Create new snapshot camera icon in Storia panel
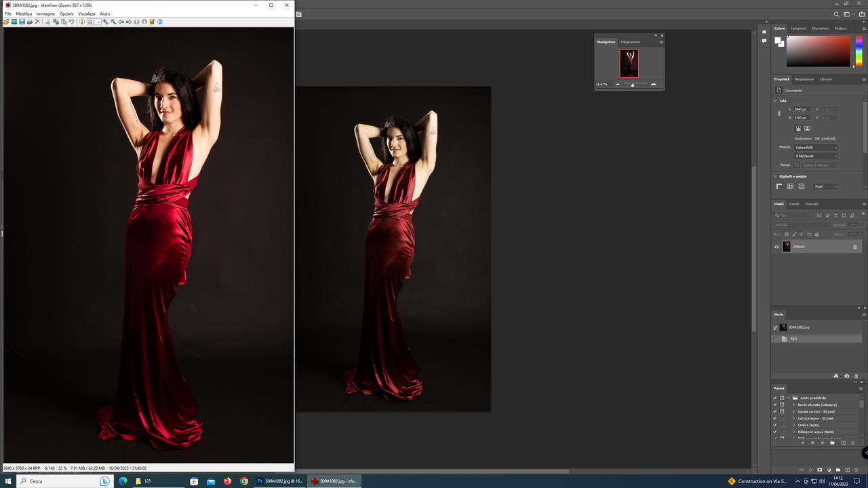The height and width of the screenshot is (488, 868). [x=846, y=376]
